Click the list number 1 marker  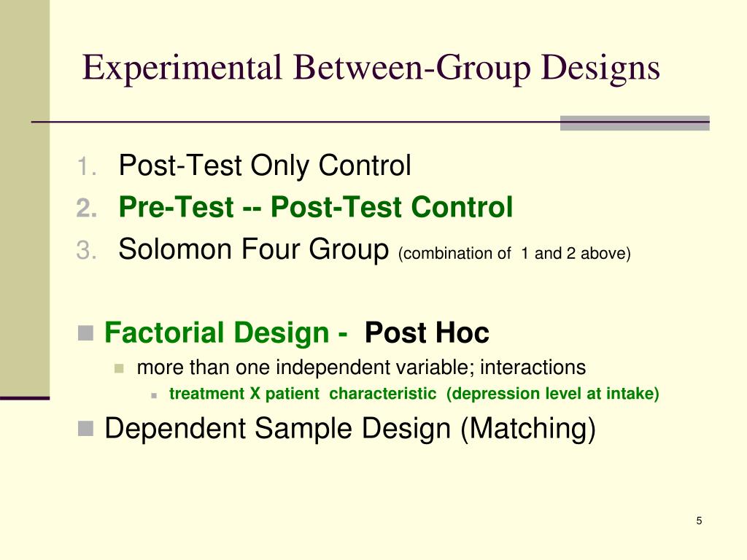(86, 167)
